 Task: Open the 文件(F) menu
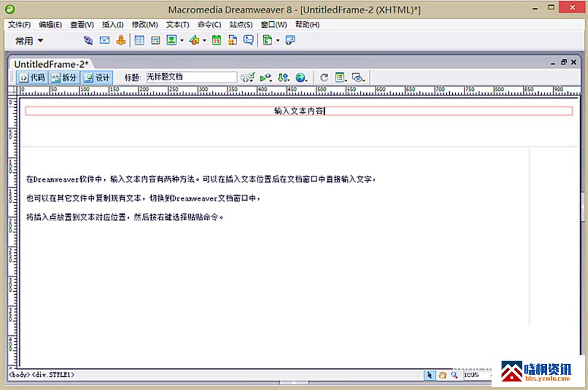19,25
